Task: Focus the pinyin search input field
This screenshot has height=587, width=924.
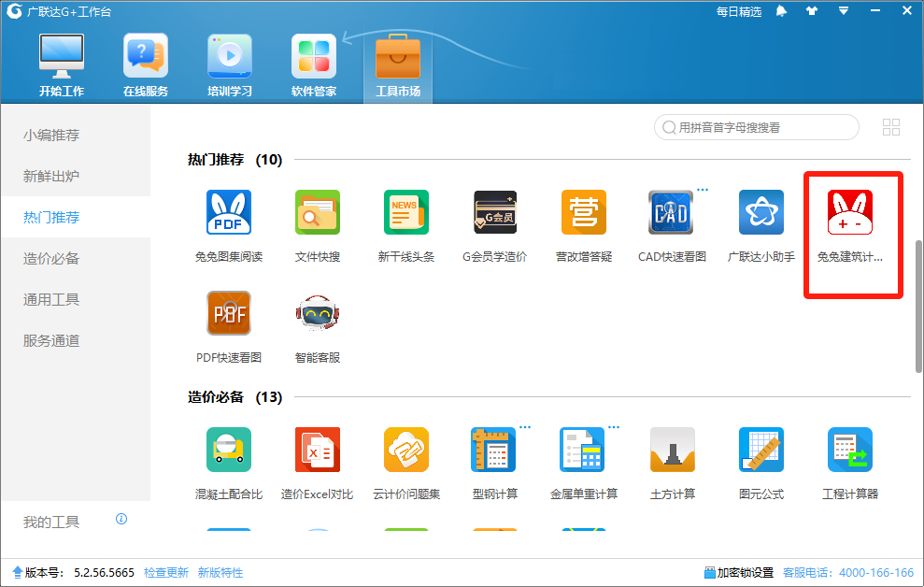Action: [757, 127]
